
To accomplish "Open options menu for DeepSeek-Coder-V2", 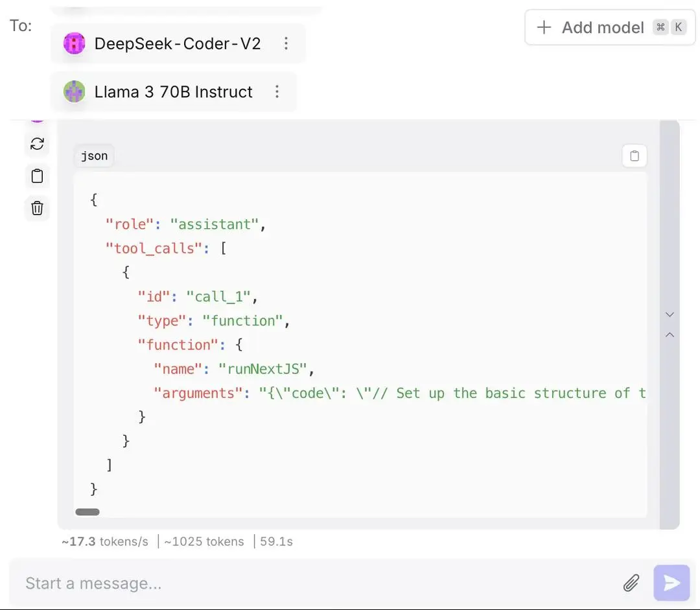I will pos(286,43).
